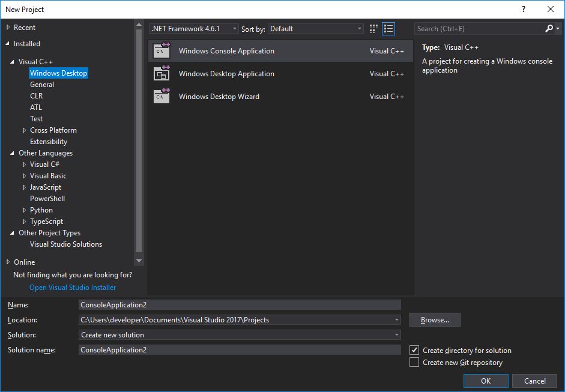565x392 pixels.
Task: Switch template list to small icons view
Action: coord(388,28)
